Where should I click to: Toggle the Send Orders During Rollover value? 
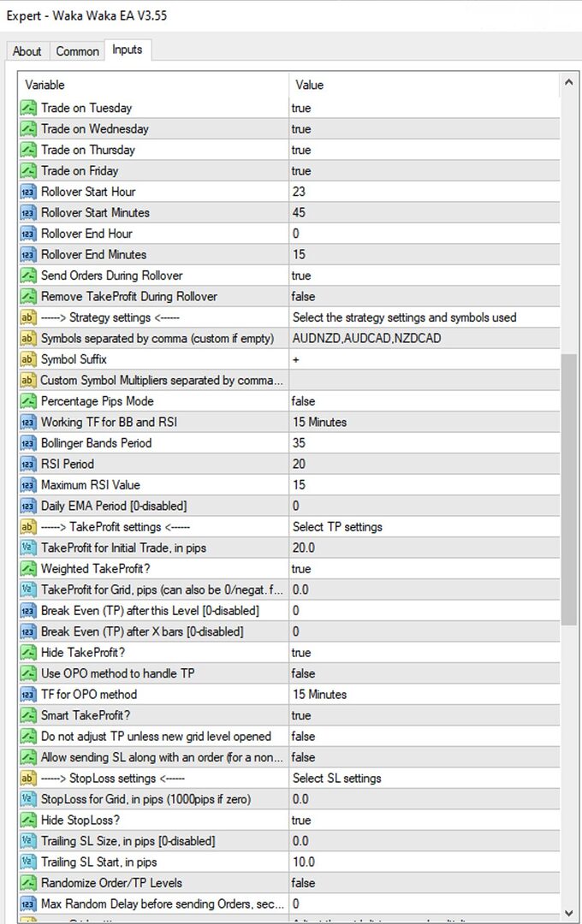[424, 275]
